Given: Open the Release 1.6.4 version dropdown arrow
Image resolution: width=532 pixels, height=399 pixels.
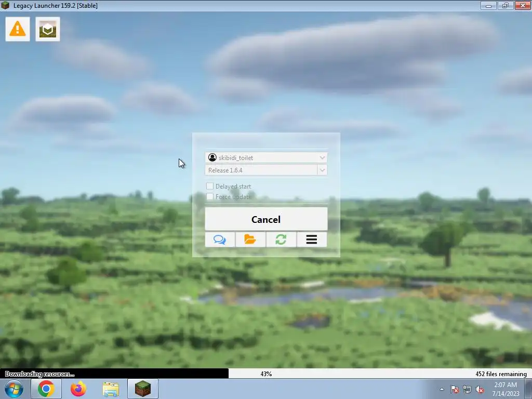Looking at the screenshot, I should coord(322,170).
